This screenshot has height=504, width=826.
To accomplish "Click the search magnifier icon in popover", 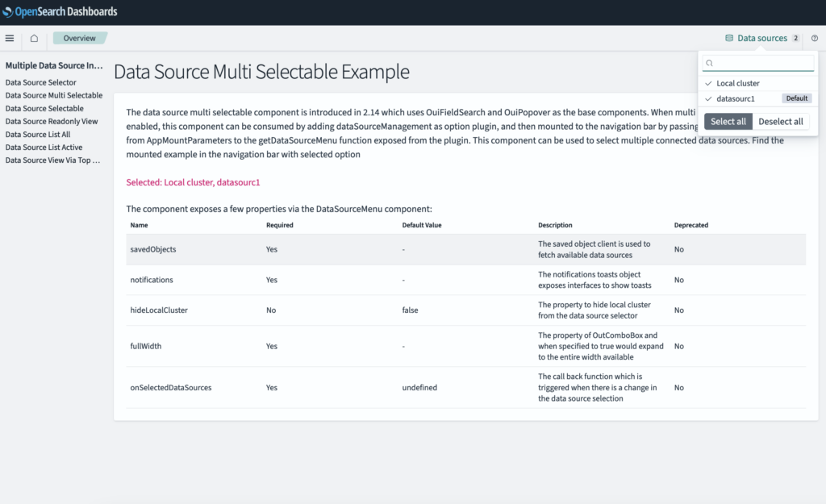I will tap(709, 63).
